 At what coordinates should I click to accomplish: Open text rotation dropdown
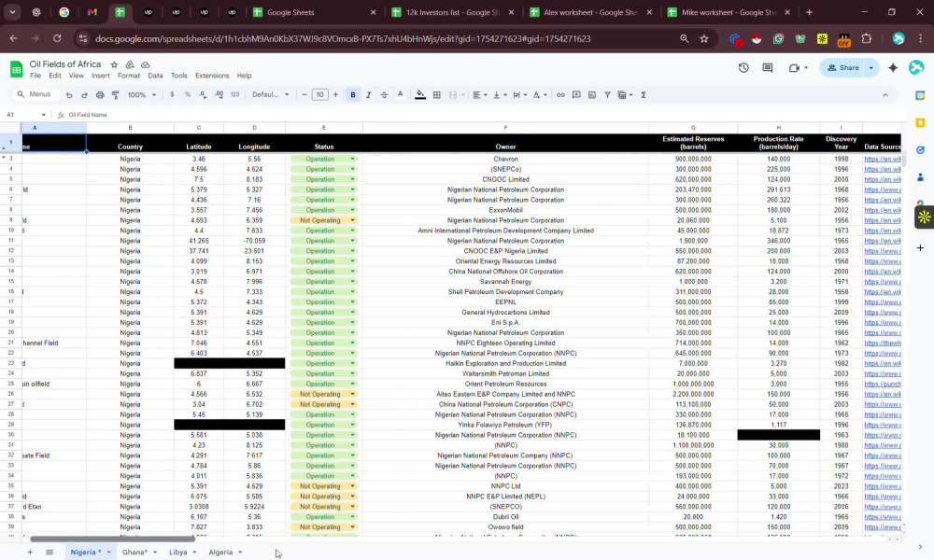540,94
